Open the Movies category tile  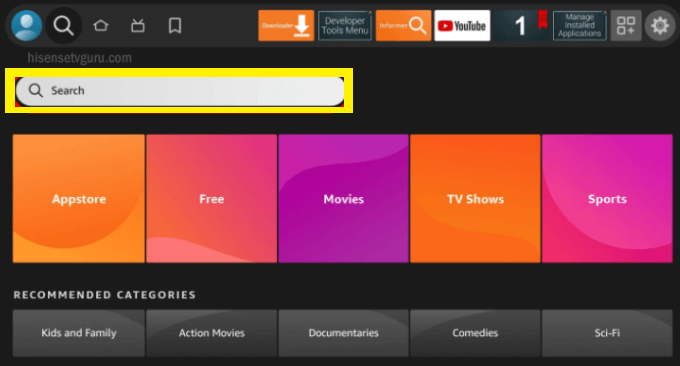[x=343, y=199]
